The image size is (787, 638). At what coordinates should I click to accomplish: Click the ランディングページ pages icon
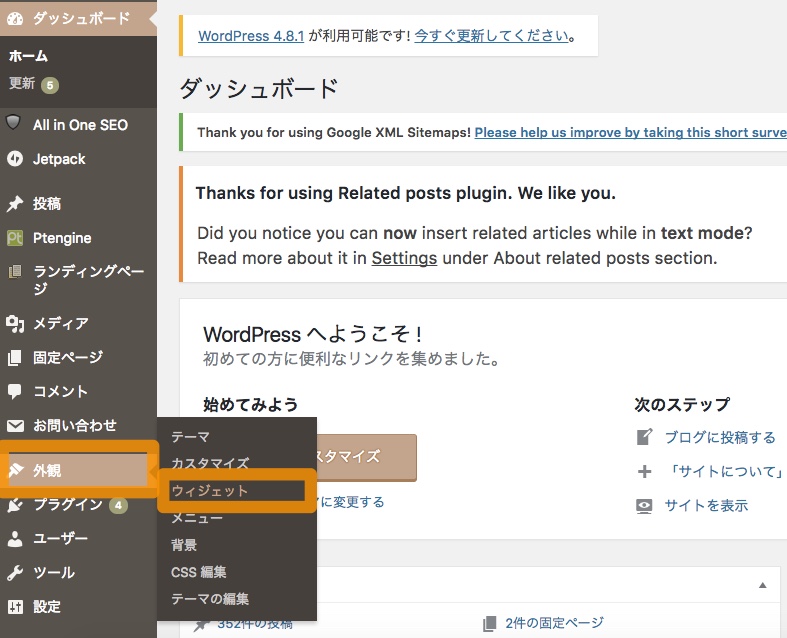pos(15,272)
